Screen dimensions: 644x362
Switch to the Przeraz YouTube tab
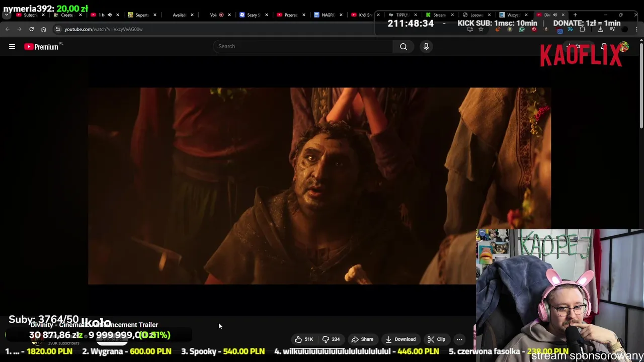(x=290, y=15)
